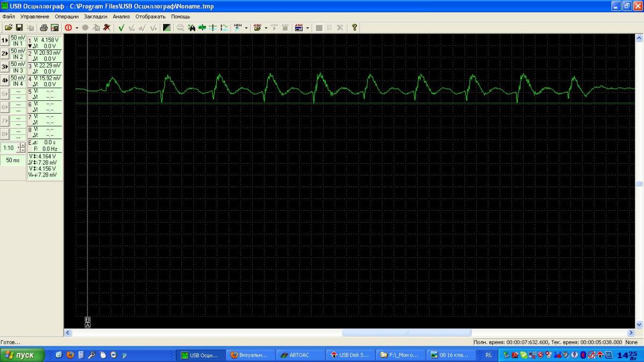
Task: Click the Firefox quick launch icon
Action: click(70, 355)
